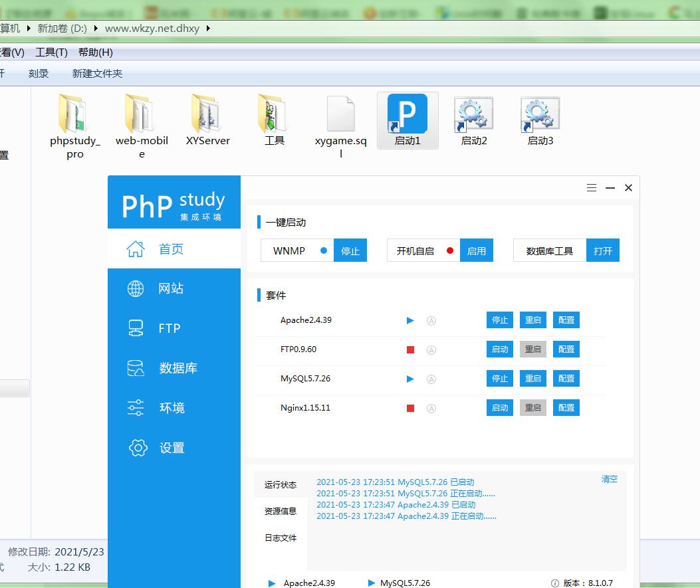Open the phpStudy hamburger menu icon
Screen dimensions: 700x588
pyautogui.click(x=592, y=188)
